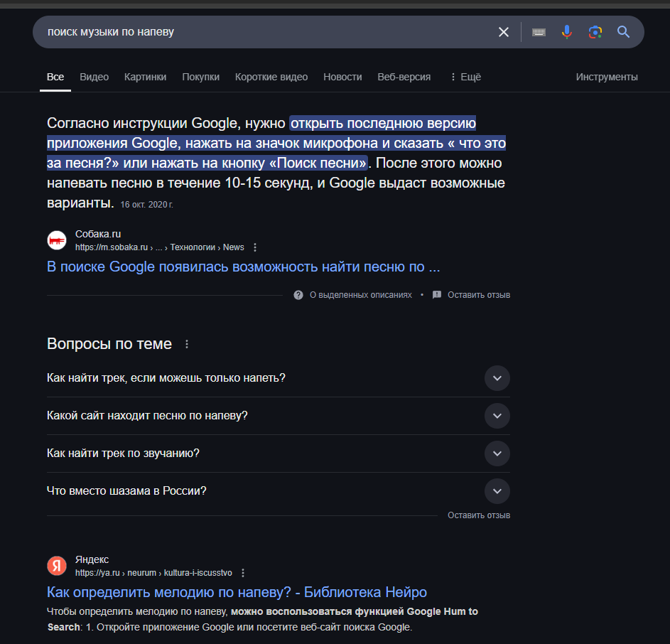Click the m.sobaka.ru breadcrumb URL

(x=159, y=247)
